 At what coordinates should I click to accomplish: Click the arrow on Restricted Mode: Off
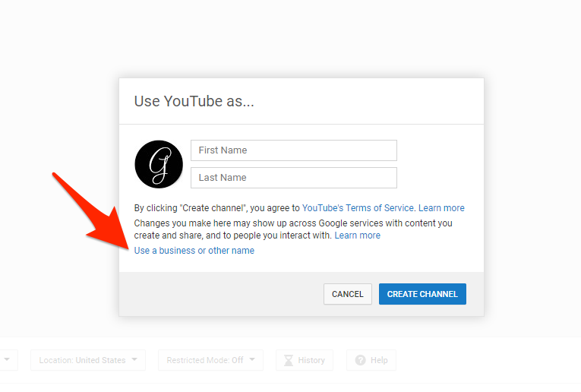(x=251, y=360)
